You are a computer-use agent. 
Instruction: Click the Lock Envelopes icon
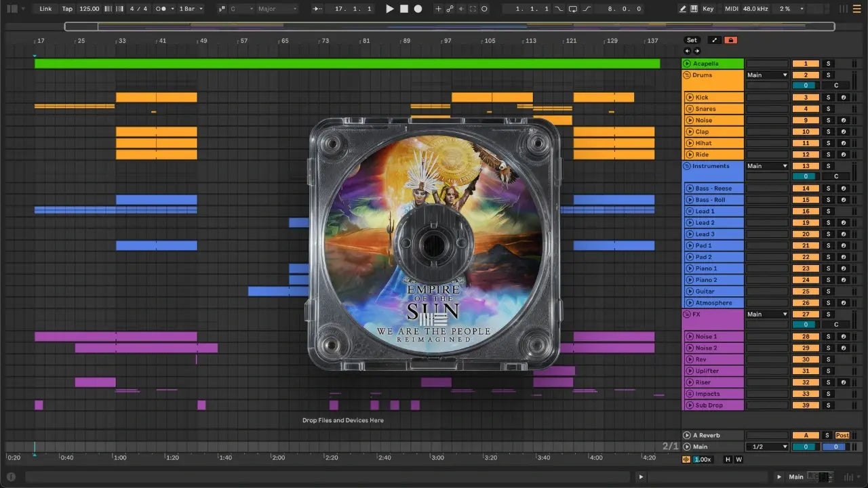coord(730,40)
